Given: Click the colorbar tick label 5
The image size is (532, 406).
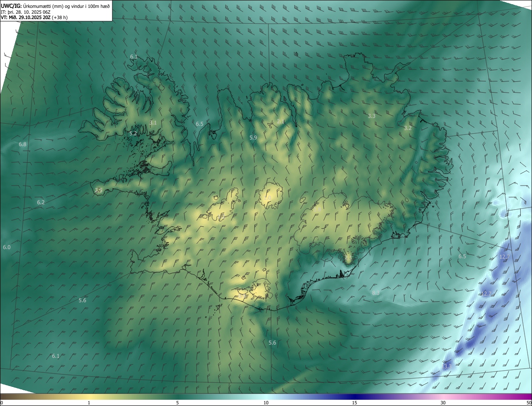Looking at the screenshot, I should coord(177,403).
